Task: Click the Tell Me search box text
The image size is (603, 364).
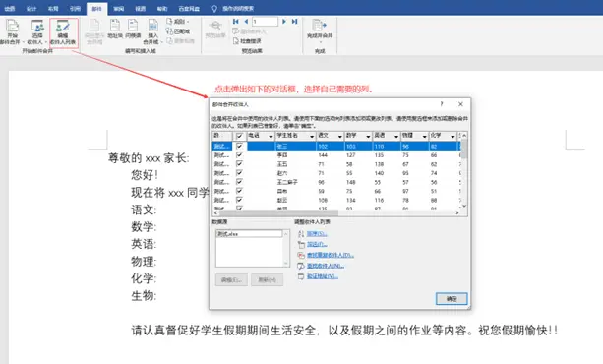Action: [x=238, y=9]
